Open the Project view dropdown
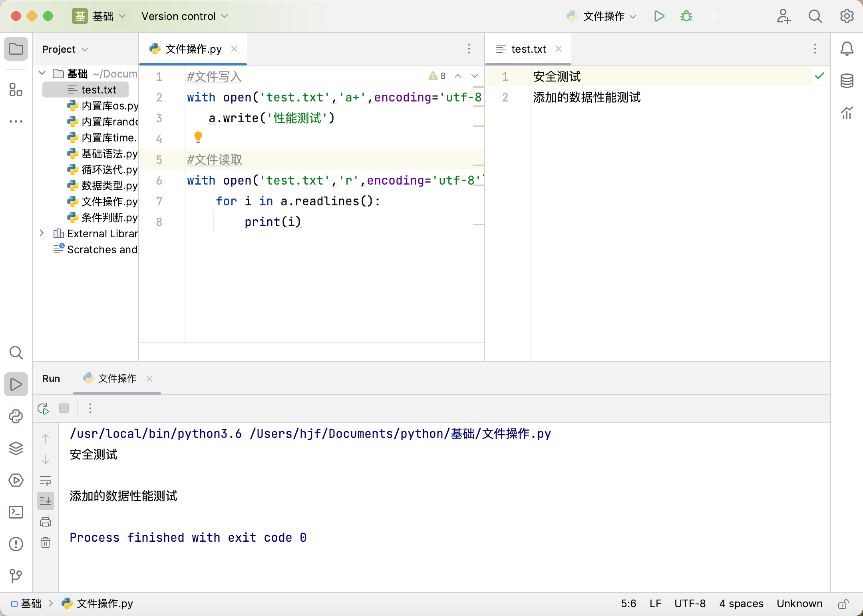 [65, 50]
